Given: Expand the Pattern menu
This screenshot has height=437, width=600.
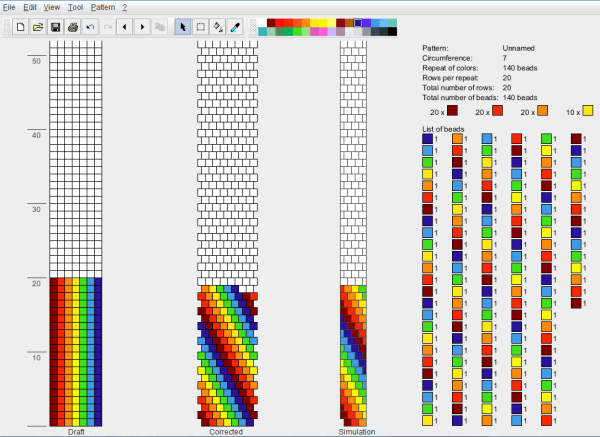Looking at the screenshot, I should pos(103,7).
